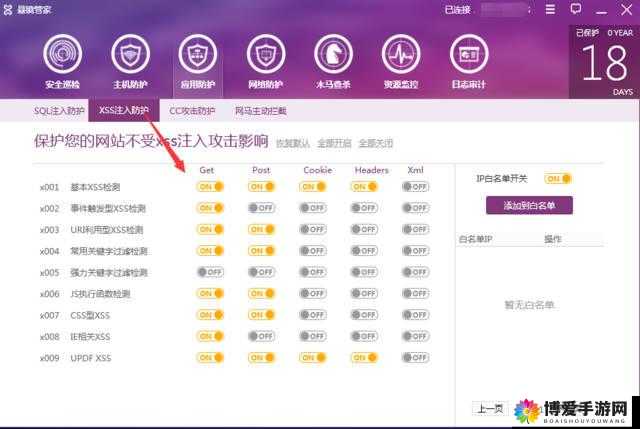Click the 18 DAYS protection counter

(605, 62)
